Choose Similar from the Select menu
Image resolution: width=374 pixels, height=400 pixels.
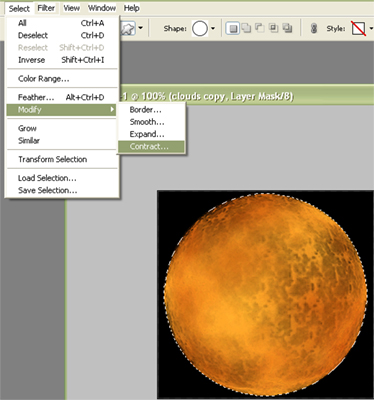point(62,141)
